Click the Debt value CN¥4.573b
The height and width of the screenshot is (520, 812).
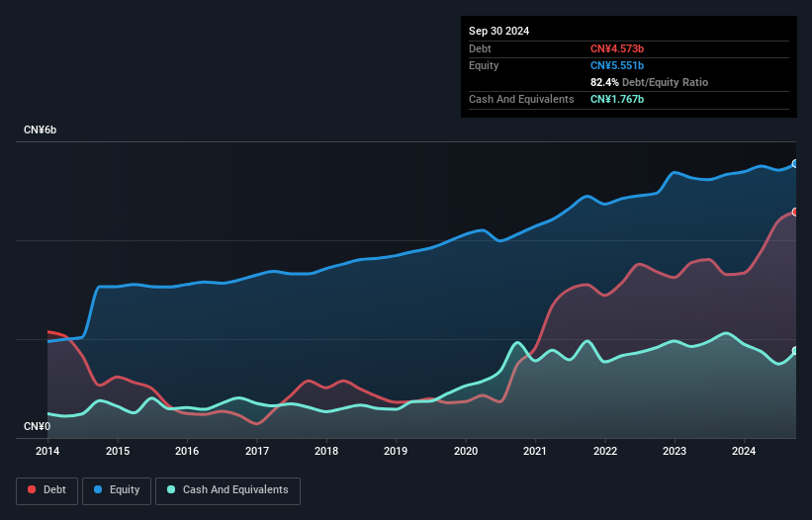pos(617,48)
